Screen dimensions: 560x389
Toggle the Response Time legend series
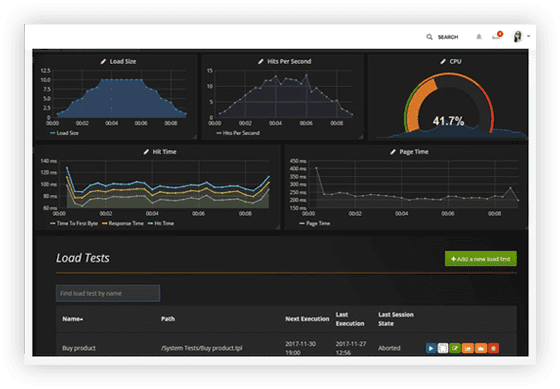tap(123, 224)
